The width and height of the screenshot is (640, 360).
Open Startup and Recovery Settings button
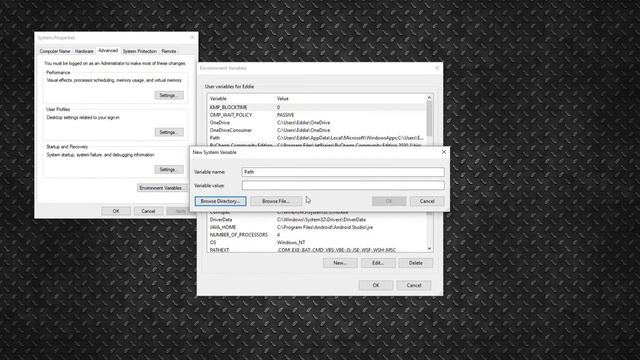pyautogui.click(x=169, y=169)
